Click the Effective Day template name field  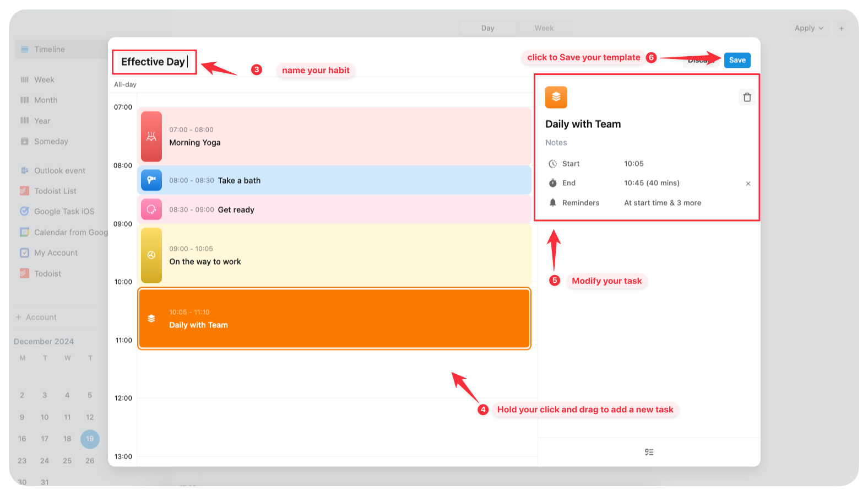[154, 62]
